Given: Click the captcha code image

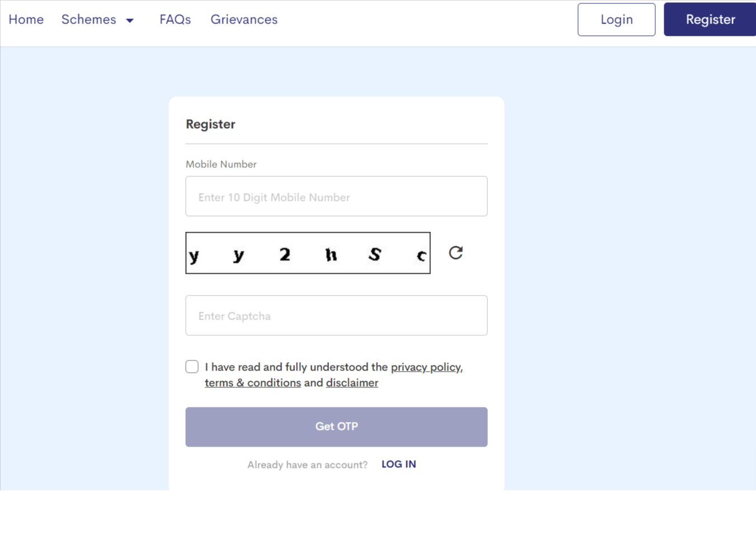Looking at the screenshot, I should (308, 253).
